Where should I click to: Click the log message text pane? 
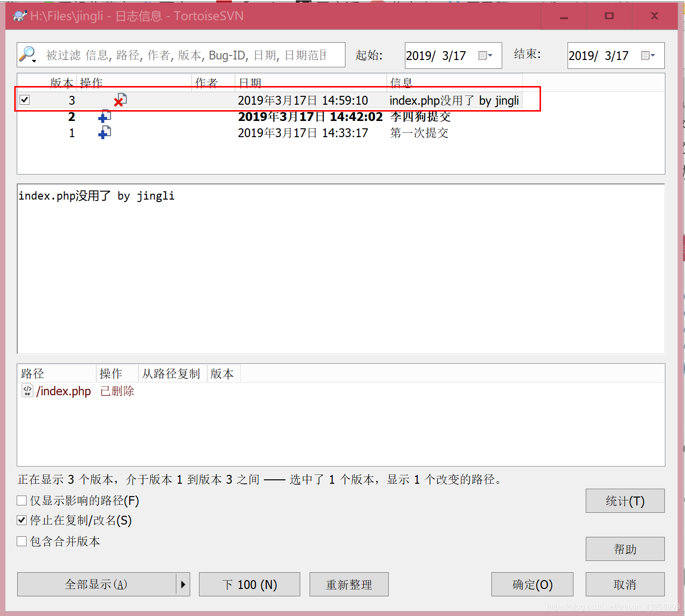click(341, 269)
